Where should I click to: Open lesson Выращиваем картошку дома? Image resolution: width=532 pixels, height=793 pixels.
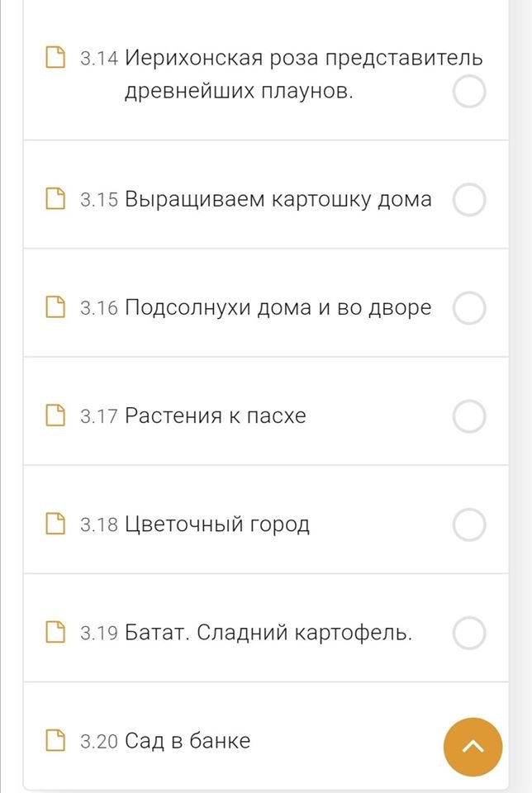point(278,199)
